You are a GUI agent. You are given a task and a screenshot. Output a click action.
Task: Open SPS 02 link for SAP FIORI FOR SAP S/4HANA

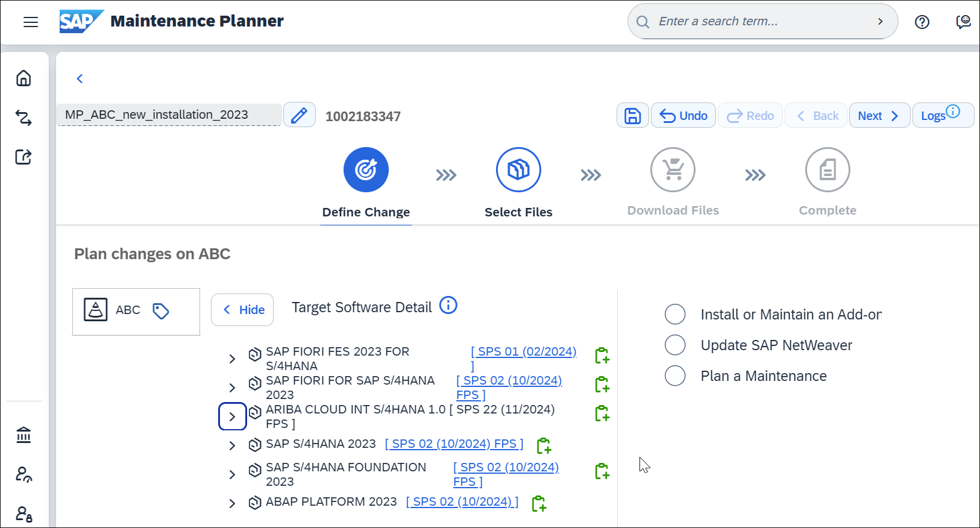509,380
